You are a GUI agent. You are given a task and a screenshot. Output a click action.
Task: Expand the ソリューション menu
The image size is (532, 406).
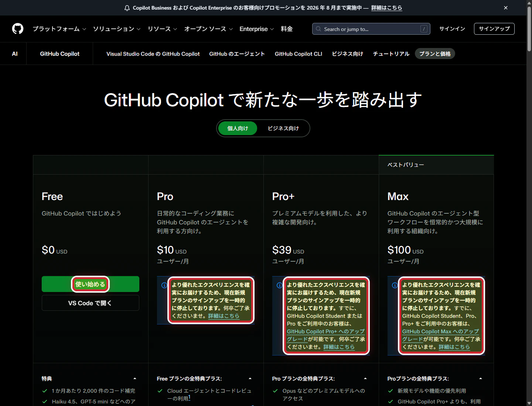(x=117, y=29)
